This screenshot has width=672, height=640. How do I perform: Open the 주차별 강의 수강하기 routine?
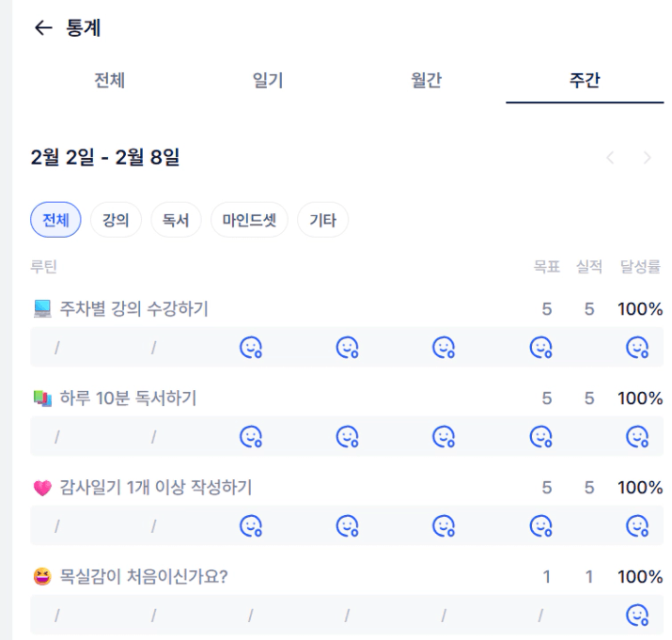pos(133,309)
